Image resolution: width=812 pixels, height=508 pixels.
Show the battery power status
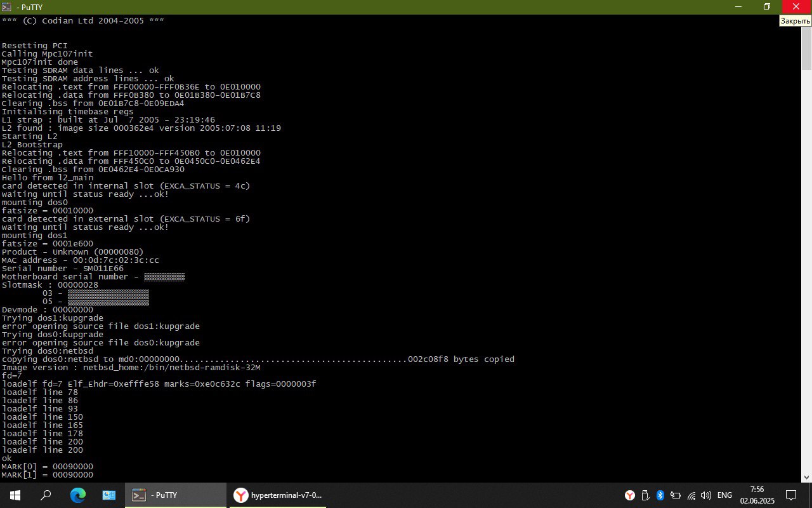[x=676, y=495]
